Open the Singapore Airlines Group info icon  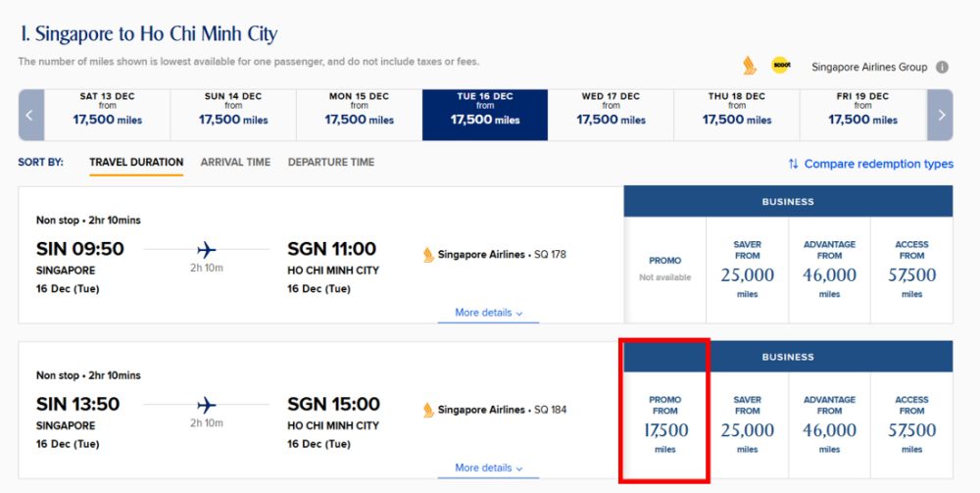(x=942, y=68)
